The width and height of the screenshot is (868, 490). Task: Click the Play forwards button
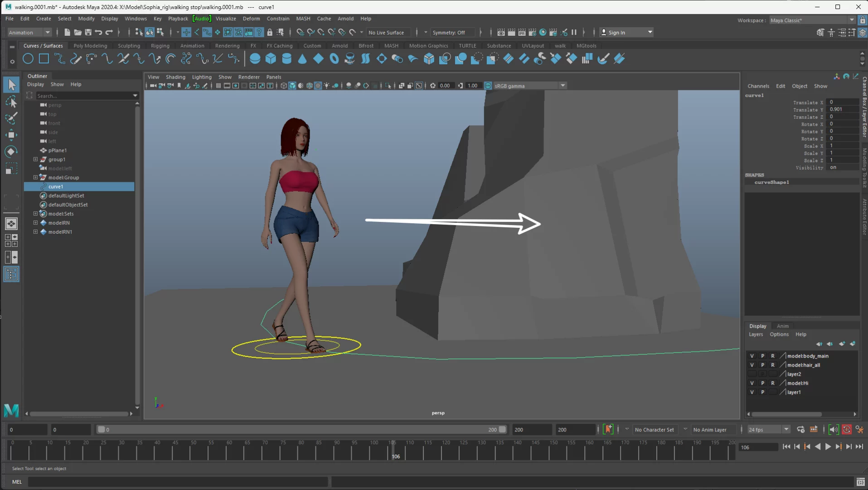tap(828, 447)
